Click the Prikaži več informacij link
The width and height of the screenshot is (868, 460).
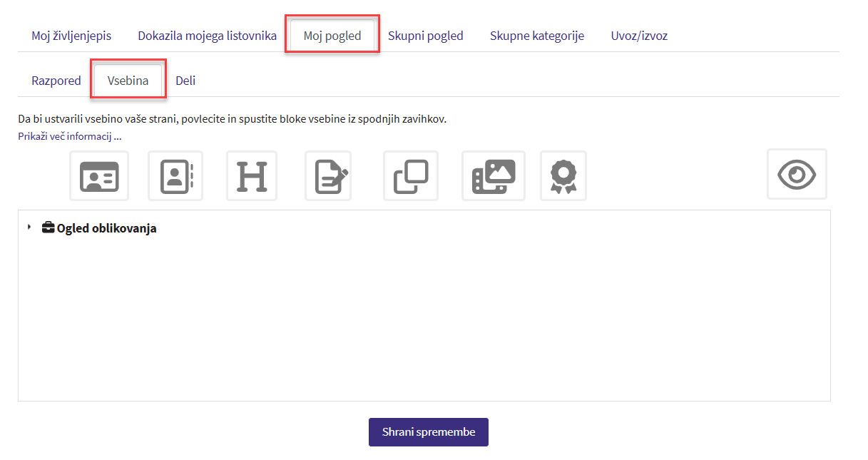pyautogui.click(x=70, y=136)
